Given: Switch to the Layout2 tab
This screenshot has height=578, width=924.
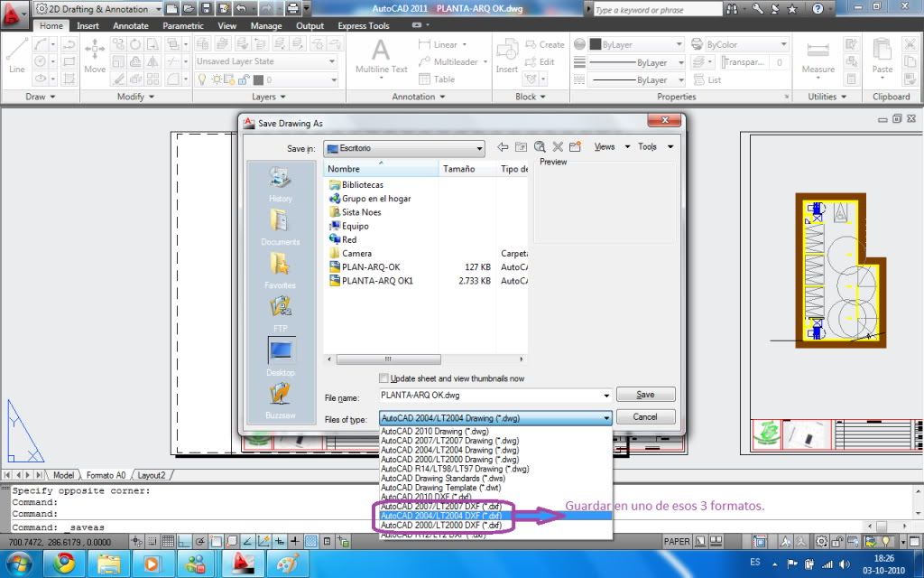Looking at the screenshot, I should pyautogui.click(x=152, y=475).
